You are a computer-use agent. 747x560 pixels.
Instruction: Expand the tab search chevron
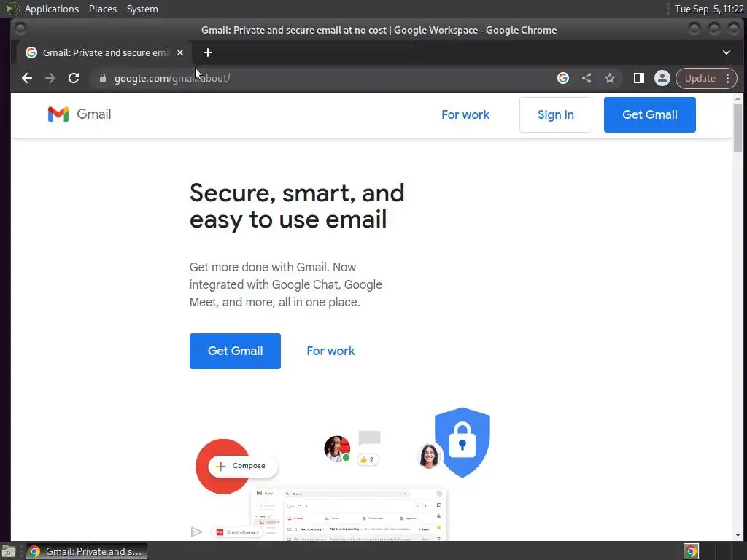click(x=727, y=52)
